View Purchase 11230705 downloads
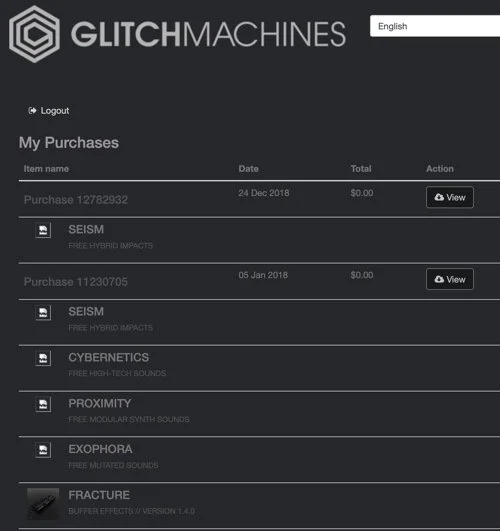 click(x=450, y=279)
